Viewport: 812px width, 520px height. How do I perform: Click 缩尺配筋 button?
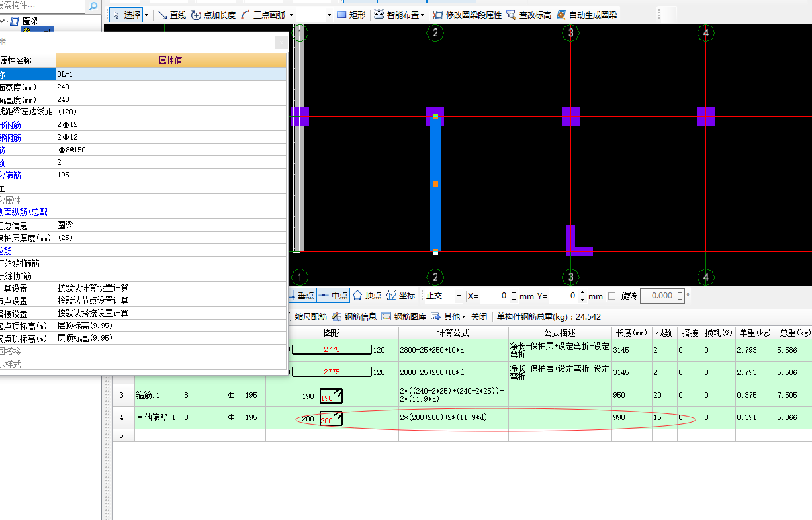click(308, 316)
